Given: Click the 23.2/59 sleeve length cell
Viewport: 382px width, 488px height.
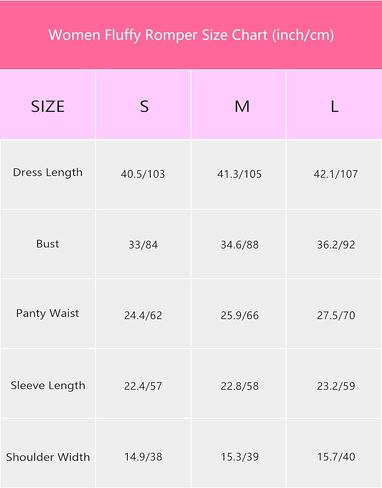Looking at the screenshot, I should [x=336, y=386].
